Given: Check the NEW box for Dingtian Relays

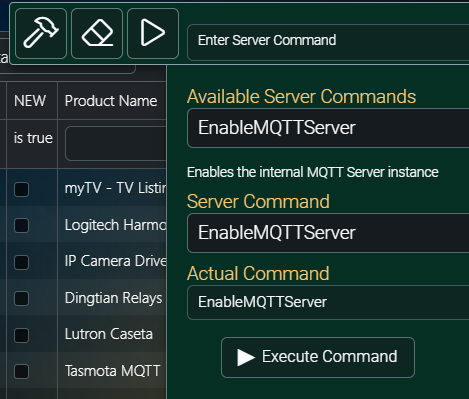Looking at the screenshot, I should tap(21, 298).
